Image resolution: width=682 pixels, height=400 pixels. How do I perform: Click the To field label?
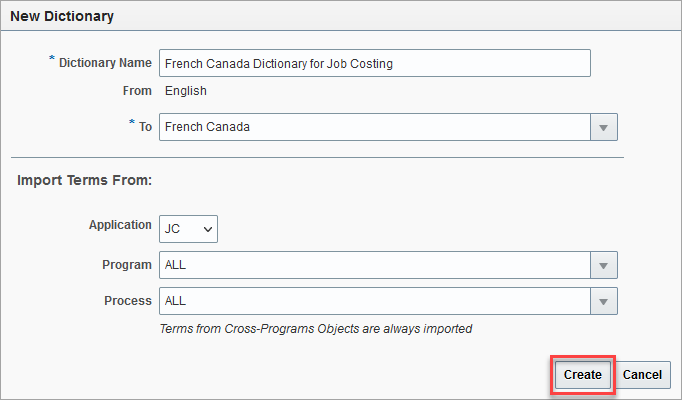145,127
